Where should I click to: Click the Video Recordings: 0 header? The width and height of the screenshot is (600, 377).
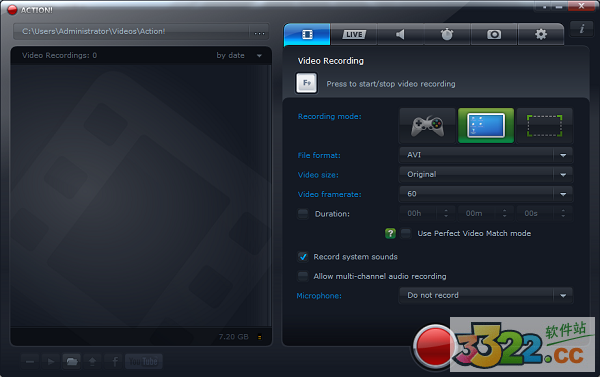59,55
